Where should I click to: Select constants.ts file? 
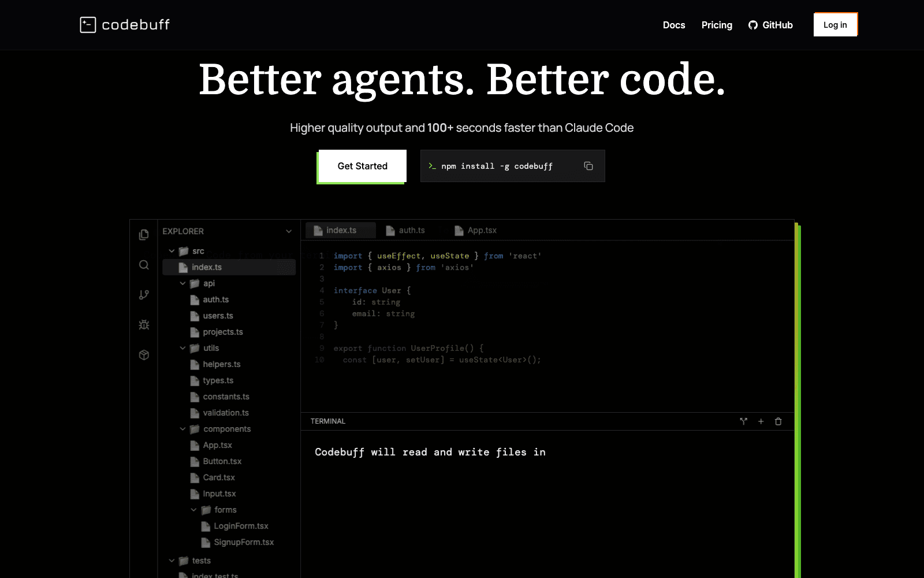click(226, 397)
